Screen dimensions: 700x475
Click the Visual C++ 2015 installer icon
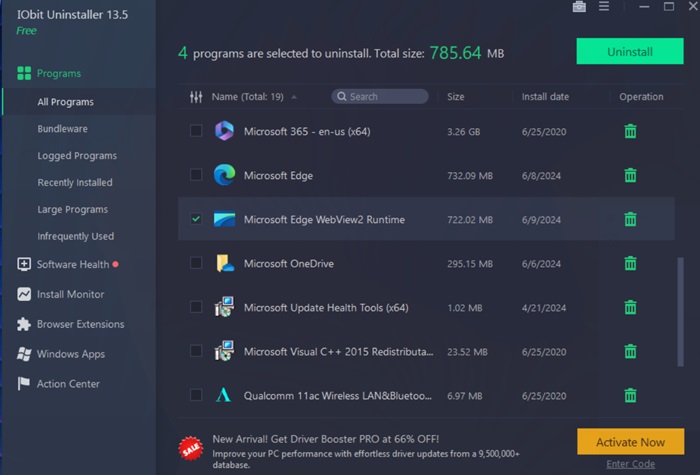coord(224,351)
